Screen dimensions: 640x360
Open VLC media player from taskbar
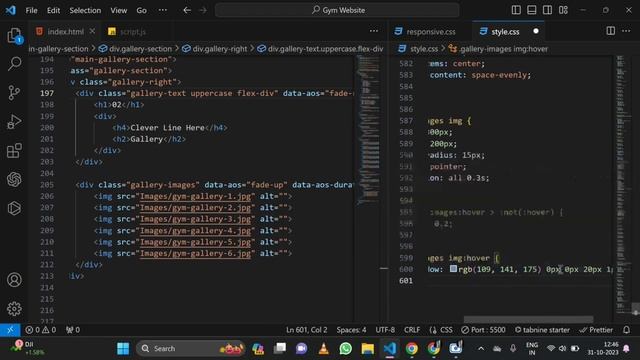[x=323, y=348]
